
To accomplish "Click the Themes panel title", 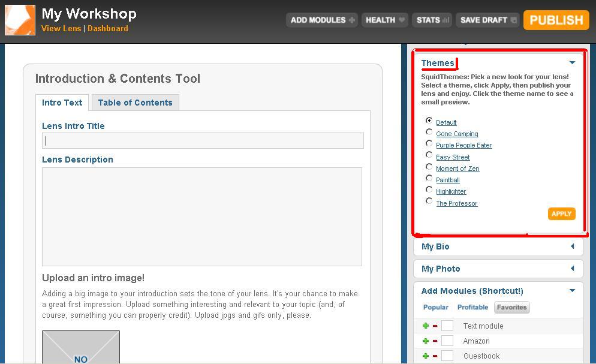I will [438, 63].
